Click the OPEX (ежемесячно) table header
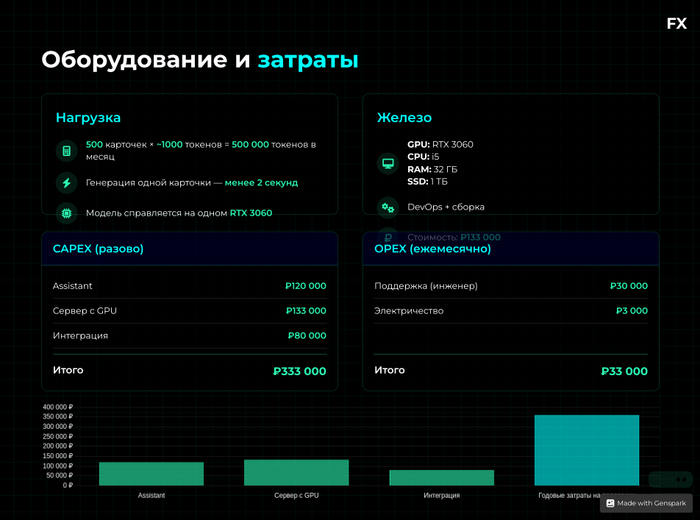Image resolution: width=700 pixels, height=520 pixels. pos(432,248)
